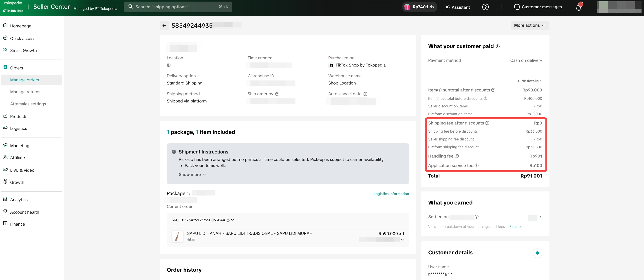The height and width of the screenshot is (280, 644).
Task: Open the notification bell
Action: [x=578, y=7]
